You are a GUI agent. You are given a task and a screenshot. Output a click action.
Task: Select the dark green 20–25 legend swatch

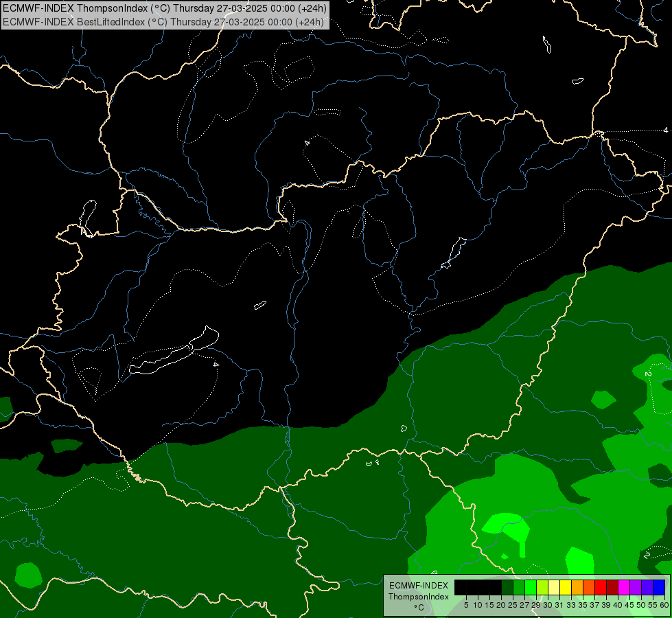pos(507,587)
